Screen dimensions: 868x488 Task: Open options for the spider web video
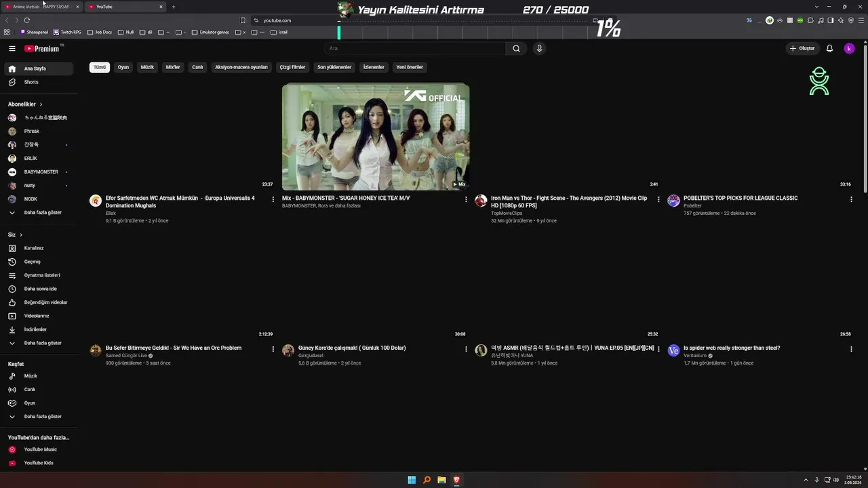coord(851,349)
